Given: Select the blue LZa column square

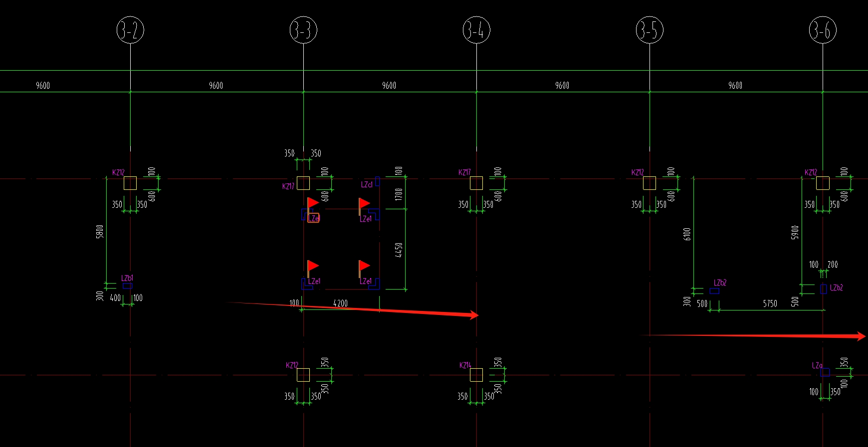Looking at the screenshot, I should tap(825, 372).
